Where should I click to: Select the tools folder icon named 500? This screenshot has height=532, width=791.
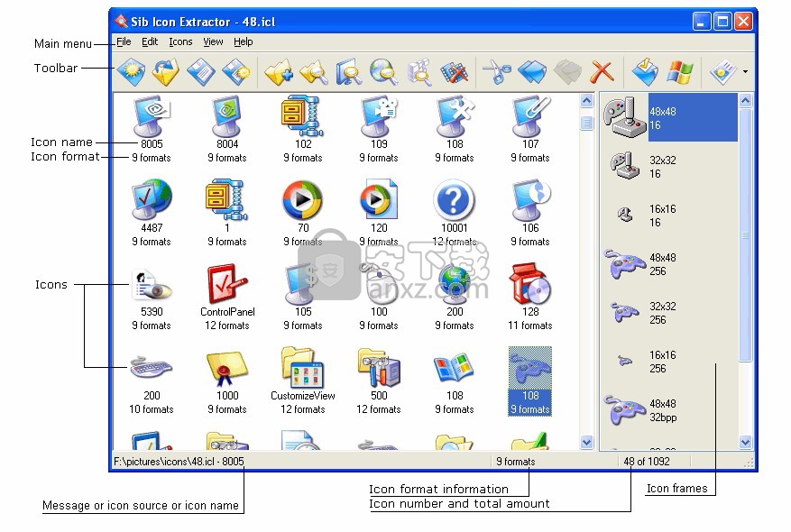pyautogui.click(x=379, y=381)
